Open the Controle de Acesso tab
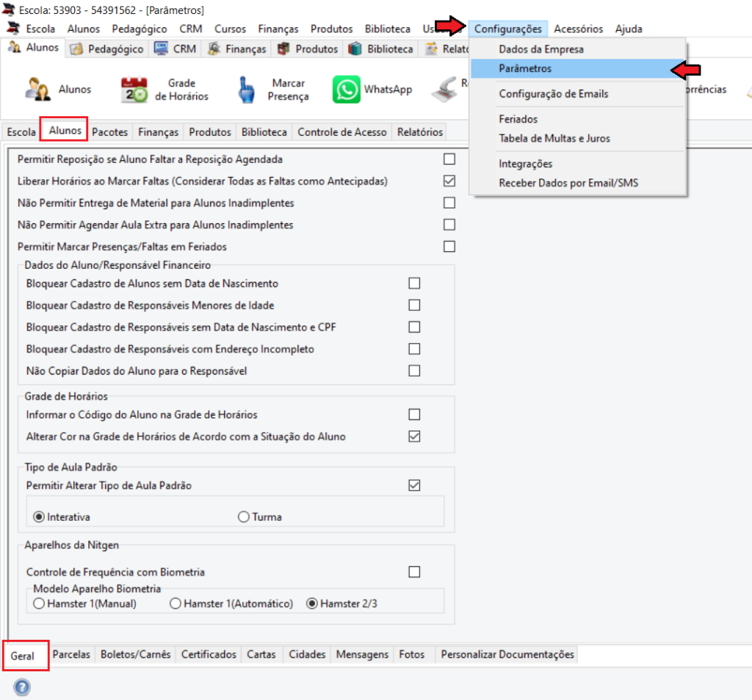 (x=342, y=132)
